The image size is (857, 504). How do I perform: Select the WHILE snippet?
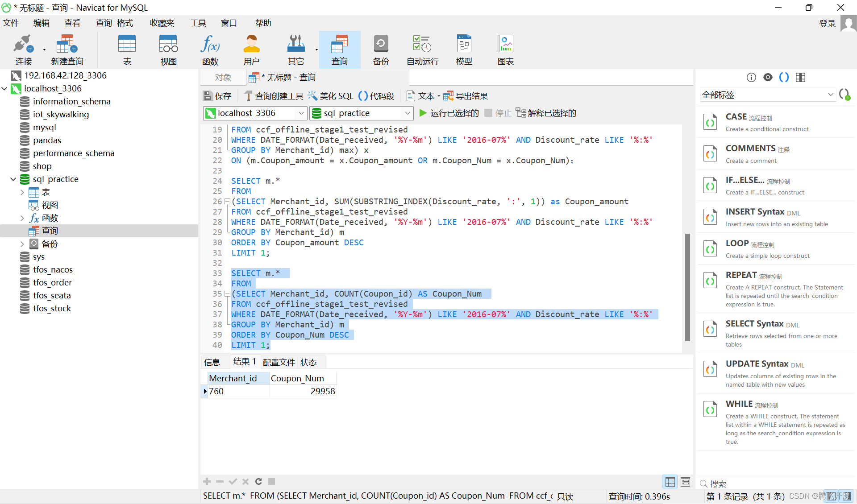coord(776,422)
